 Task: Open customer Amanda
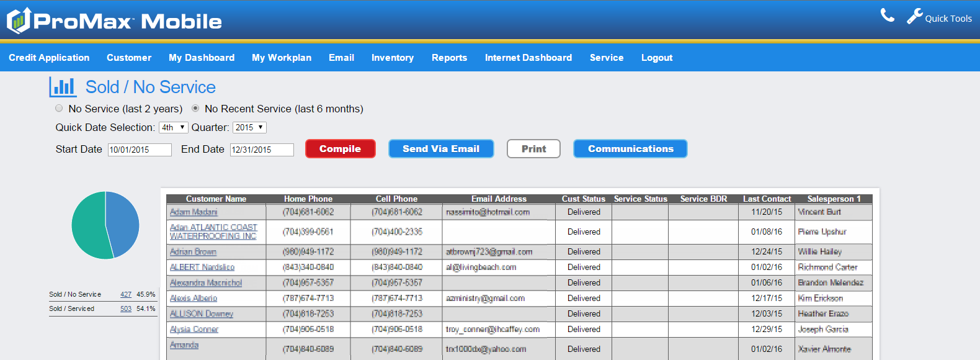pos(184,345)
